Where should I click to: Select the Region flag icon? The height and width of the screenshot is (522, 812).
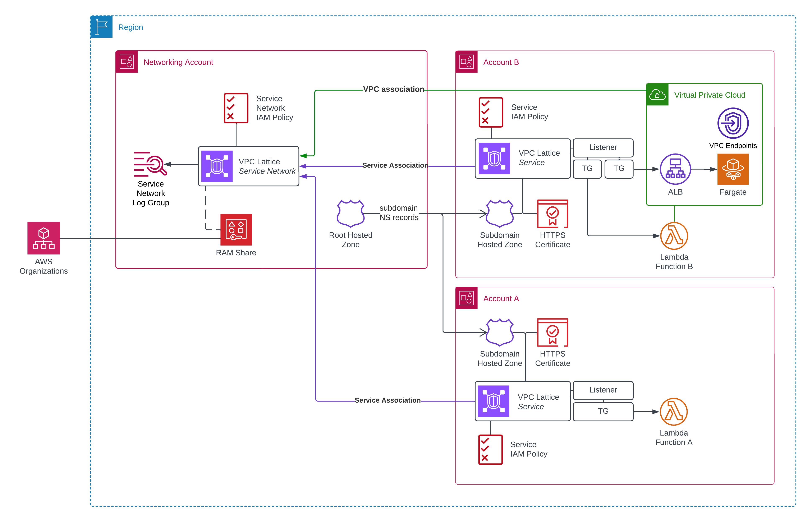click(102, 27)
